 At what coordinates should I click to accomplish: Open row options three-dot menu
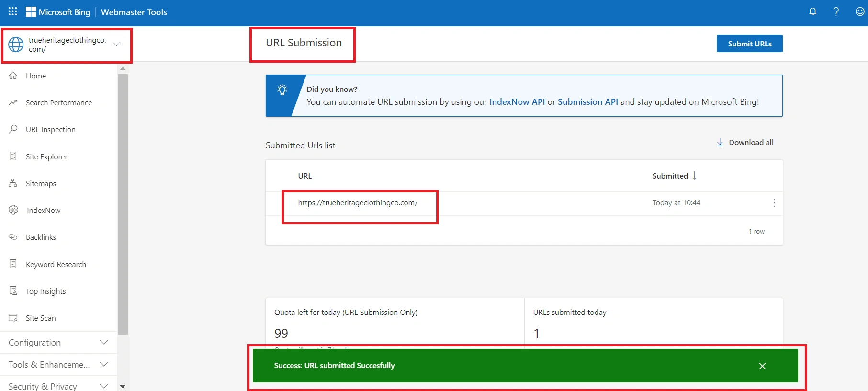pos(774,203)
